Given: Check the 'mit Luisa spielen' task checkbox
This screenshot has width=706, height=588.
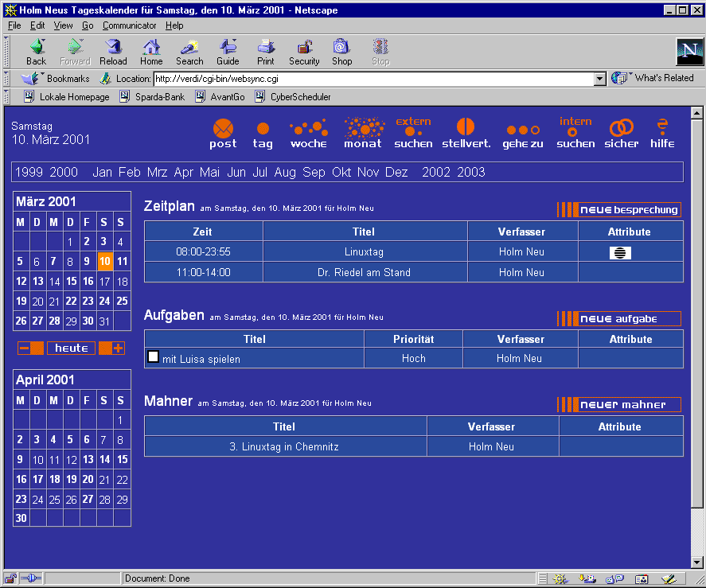Looking at the screenshot, I should 154,357.
